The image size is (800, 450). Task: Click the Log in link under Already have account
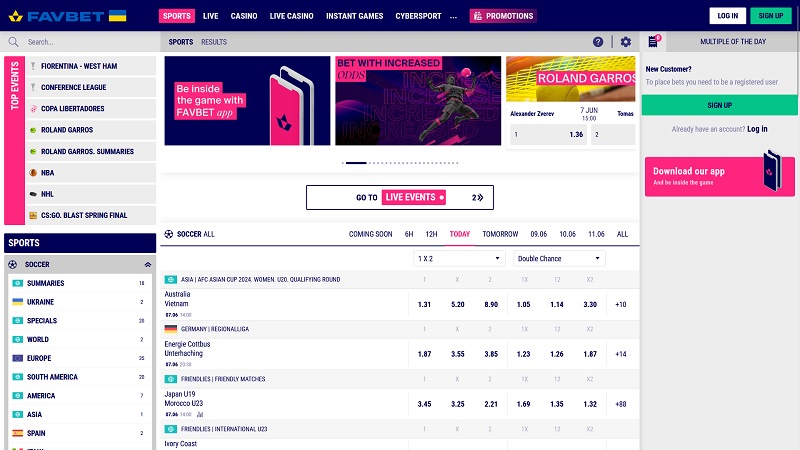coord(757,129)
